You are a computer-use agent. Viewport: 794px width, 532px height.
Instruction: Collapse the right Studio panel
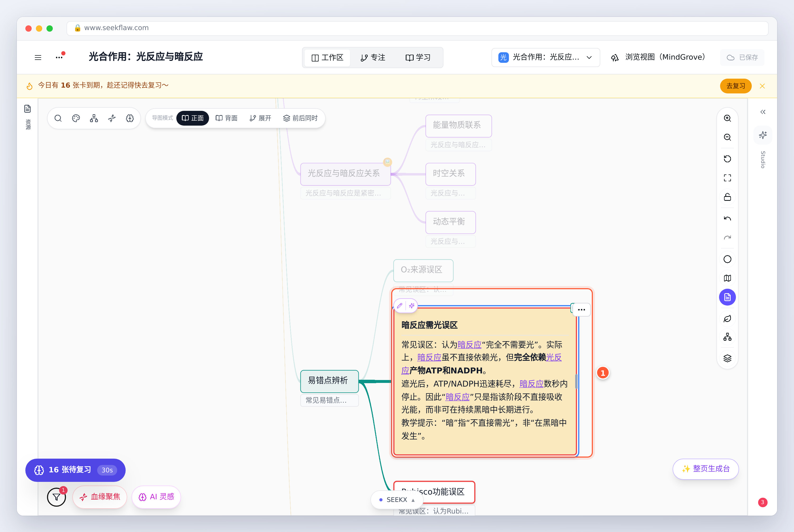click(763, 112)
